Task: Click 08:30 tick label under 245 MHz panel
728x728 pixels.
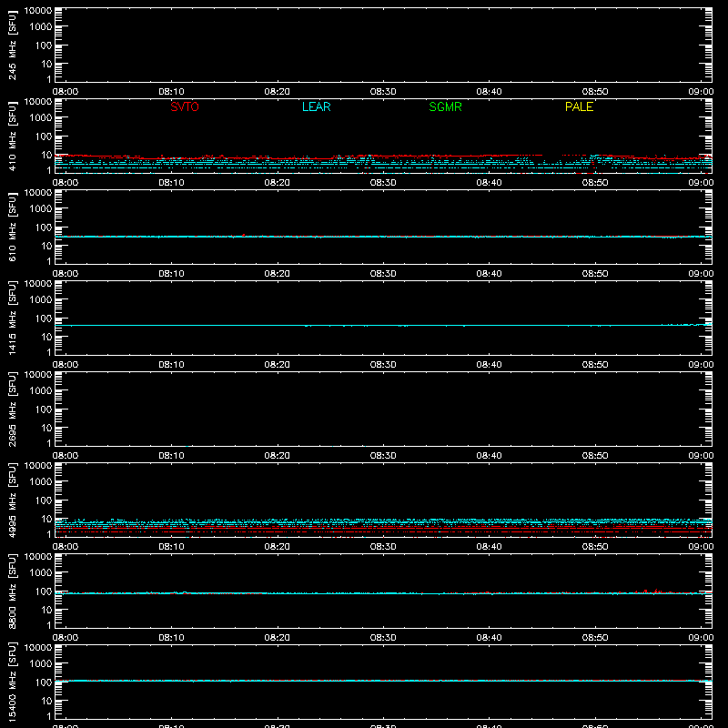Action: (x=383, y=92)
